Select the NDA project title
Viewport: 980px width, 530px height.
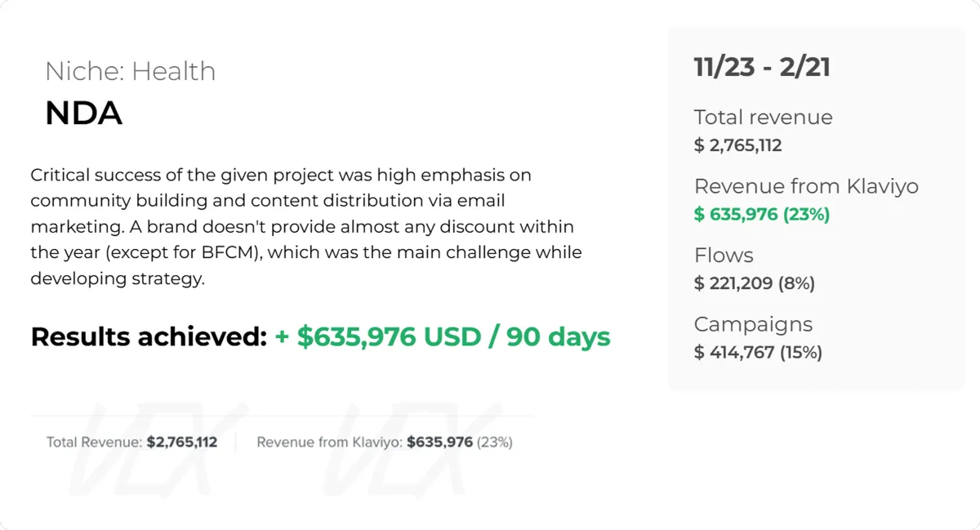click(x=83, y=114)
